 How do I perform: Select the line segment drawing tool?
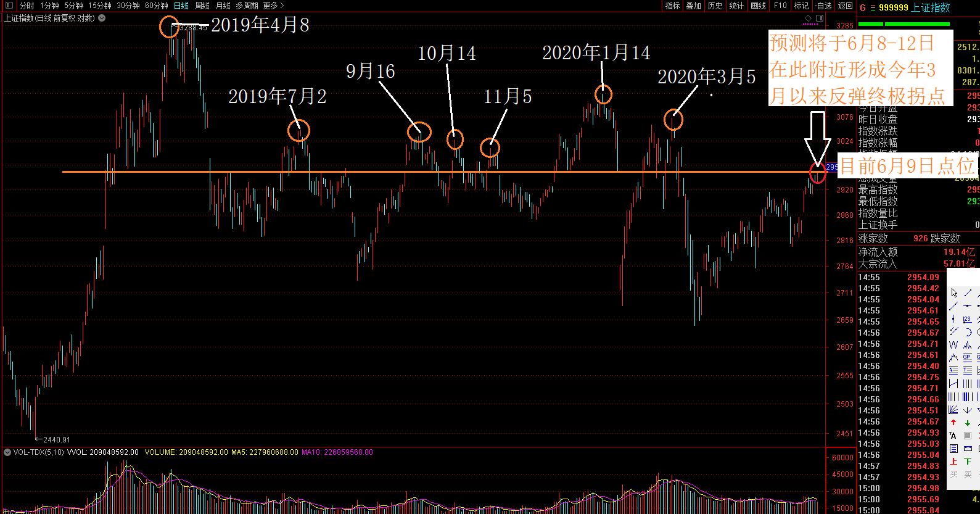[968, 293]
